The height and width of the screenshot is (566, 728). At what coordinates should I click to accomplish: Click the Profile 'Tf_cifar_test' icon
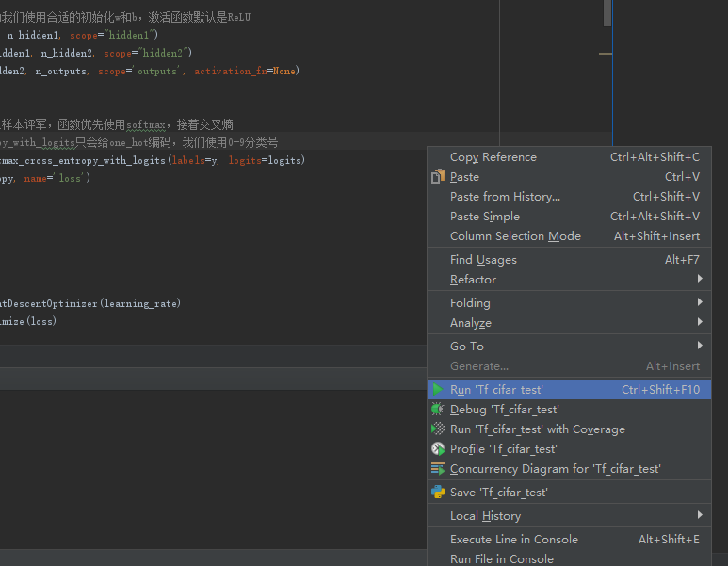438,449
